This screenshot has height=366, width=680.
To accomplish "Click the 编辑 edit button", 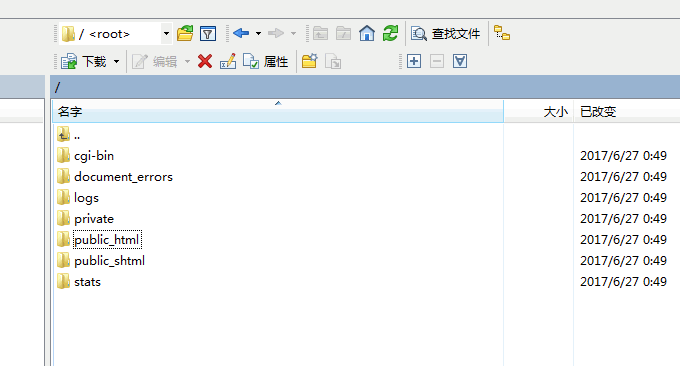I will click(x=155, y=62).
